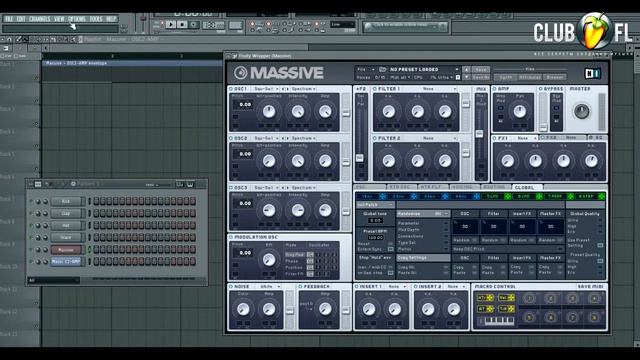Click the OSC1 Wt-position knob
This screenshot has height=360, width=640.
269,111
